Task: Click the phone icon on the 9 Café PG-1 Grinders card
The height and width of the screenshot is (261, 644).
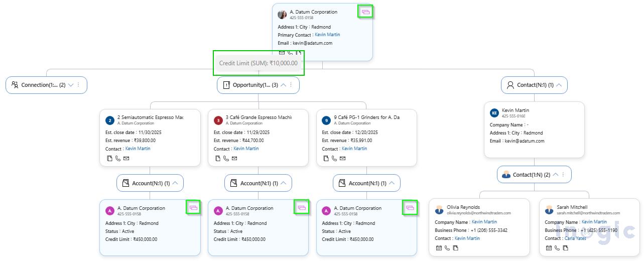Action: coord(335,159)
